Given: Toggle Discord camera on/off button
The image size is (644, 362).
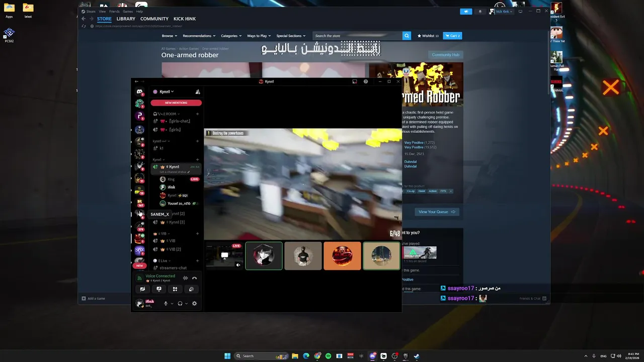Looking at the screenshot, I should 143,289.
